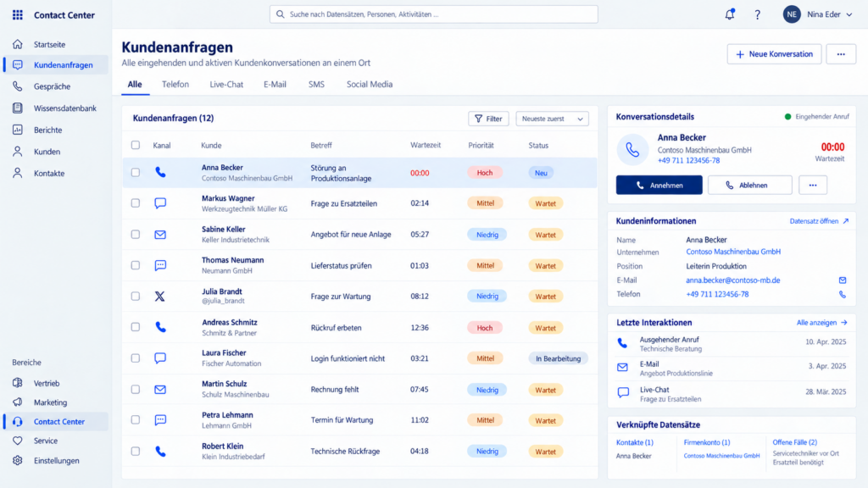Check the Anna Becker row checkbox

point(135,173)
